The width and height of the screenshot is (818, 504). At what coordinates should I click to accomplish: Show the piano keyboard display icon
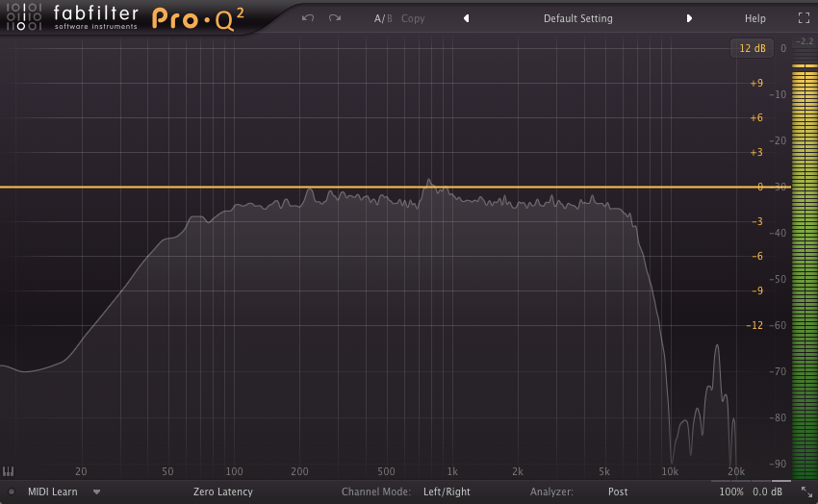(x=8, y=471)
